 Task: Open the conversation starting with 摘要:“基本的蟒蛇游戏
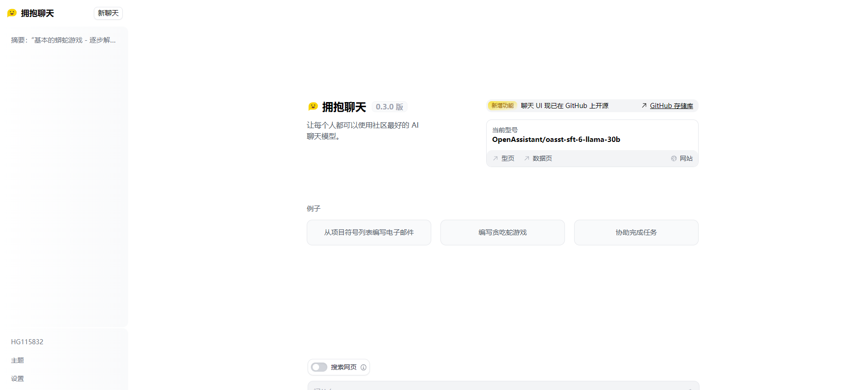tap(64, 40)
